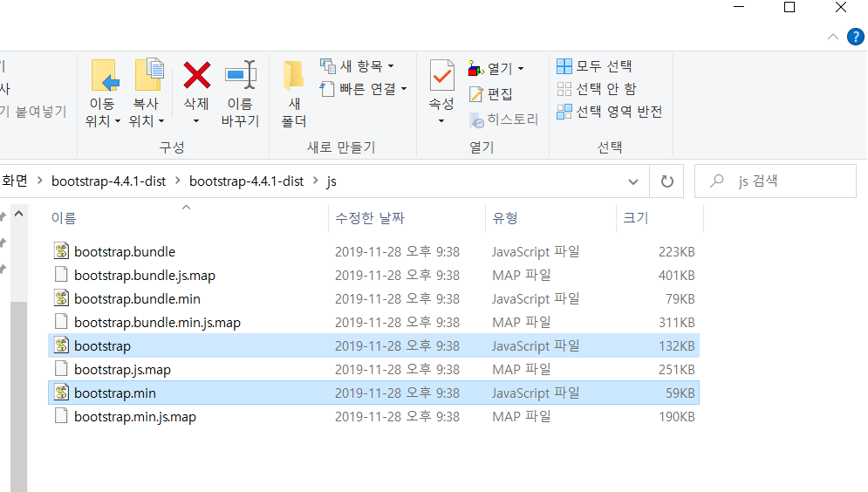Expand the 빠른 연결 dropdown arrow
868x492 pixels.
(x=404, y=89)
